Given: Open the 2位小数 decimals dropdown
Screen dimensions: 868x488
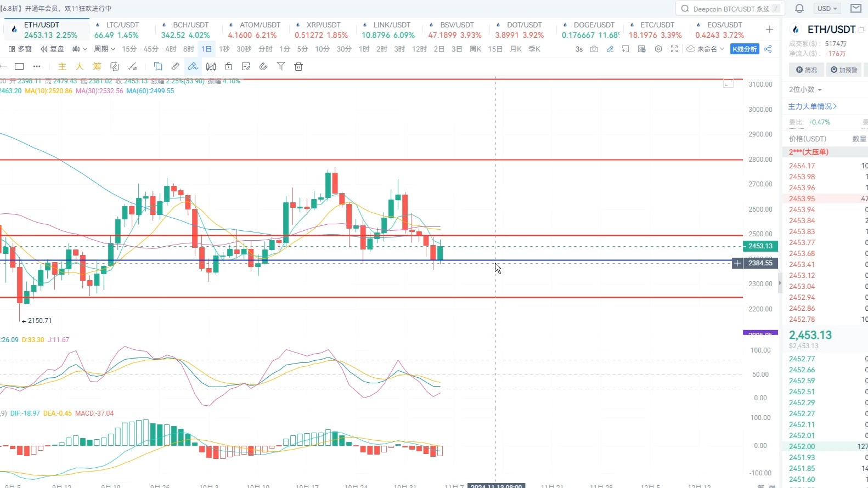Looking at the screenshot, I should (x=805, y=89).
